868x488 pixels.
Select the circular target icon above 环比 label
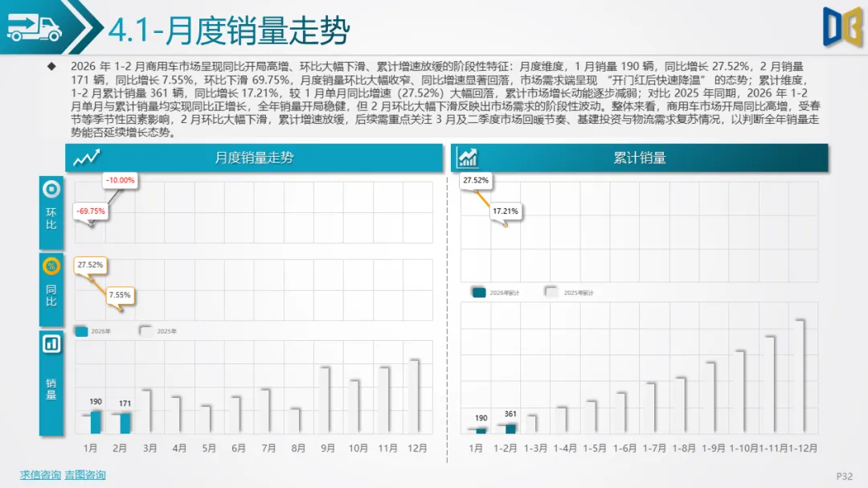[50, 191]
